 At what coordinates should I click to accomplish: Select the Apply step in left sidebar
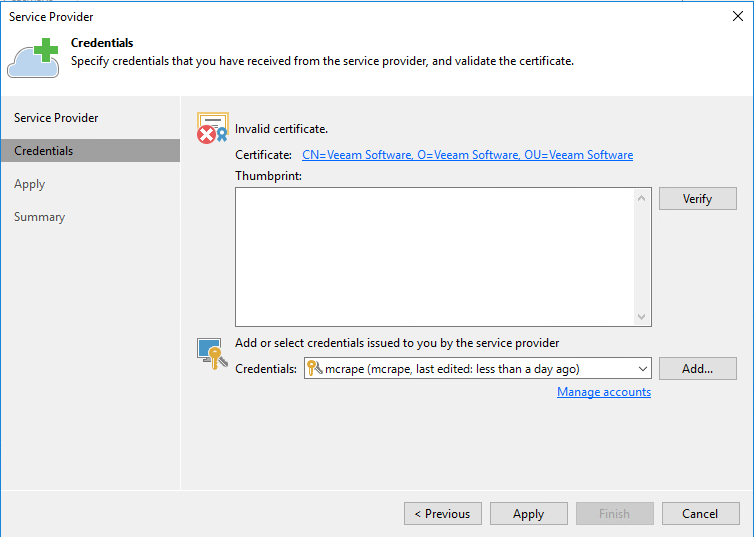(30, 184)
